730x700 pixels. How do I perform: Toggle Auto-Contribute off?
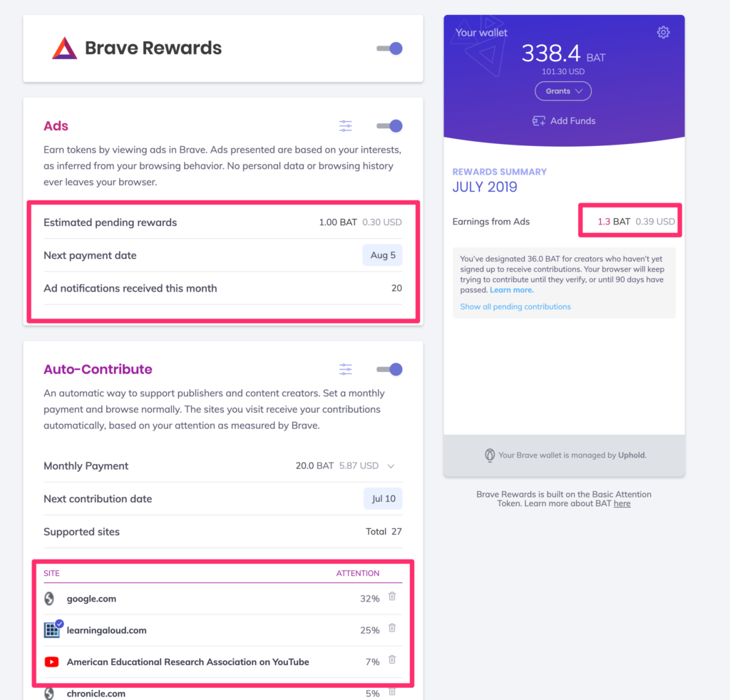(x=390, y=369)
